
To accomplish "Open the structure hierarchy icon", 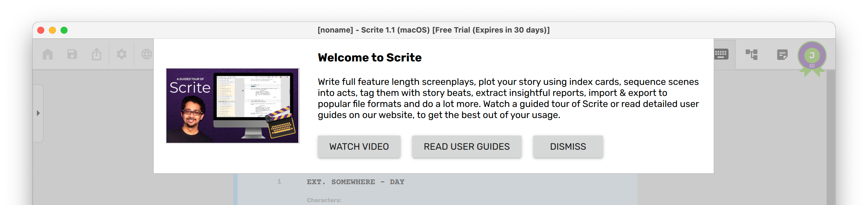I will pyautogui.click(x=751, y=54).
